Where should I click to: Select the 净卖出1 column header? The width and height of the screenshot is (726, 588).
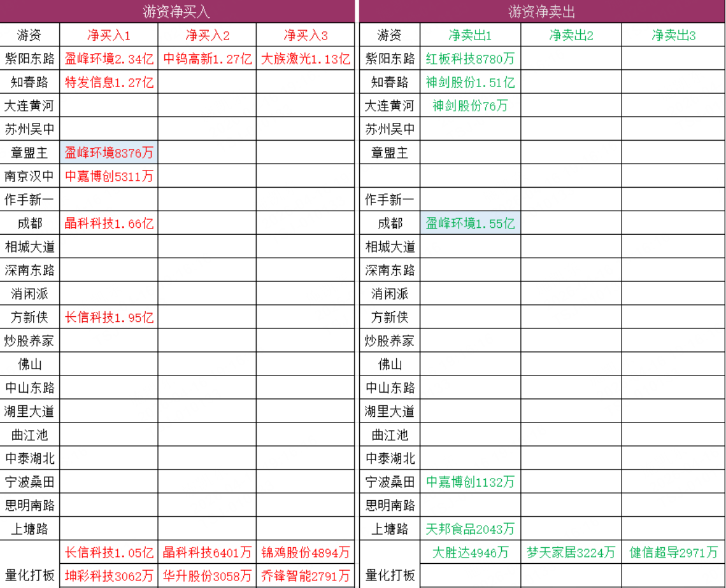click(x=470, y=35)
